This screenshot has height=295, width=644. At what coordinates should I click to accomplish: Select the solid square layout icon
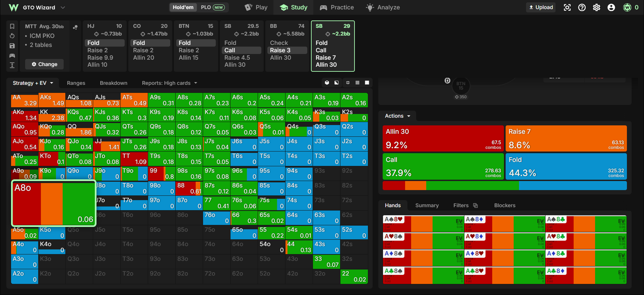coord(367,83)
